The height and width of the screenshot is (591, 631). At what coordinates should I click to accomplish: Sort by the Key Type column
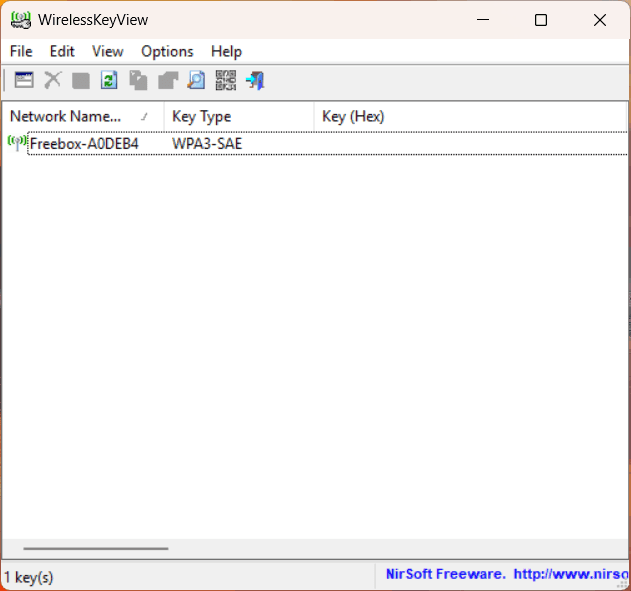tap(239, 117)
